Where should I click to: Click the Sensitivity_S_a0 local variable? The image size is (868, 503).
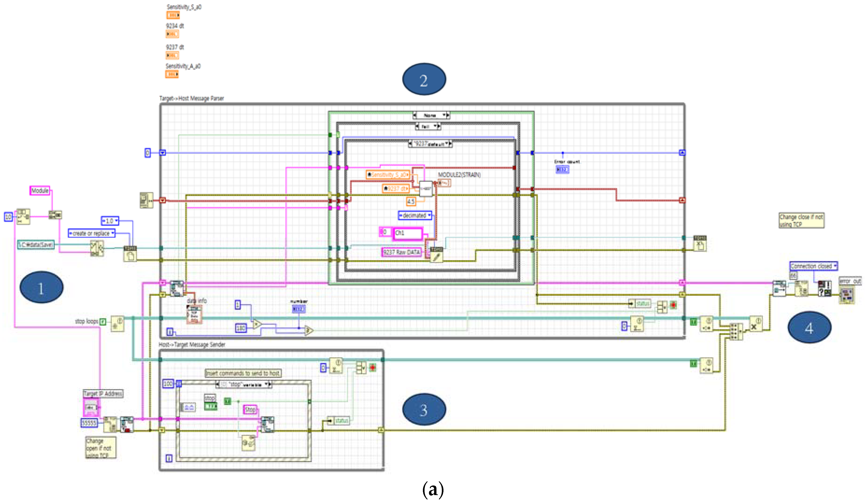[x=388, y=175]
